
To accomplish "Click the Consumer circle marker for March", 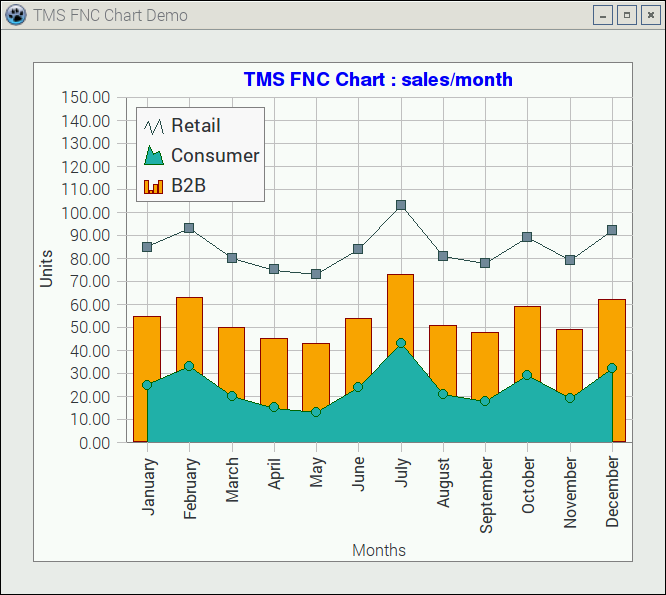I will pyautogui.click(x=232, y=396).
